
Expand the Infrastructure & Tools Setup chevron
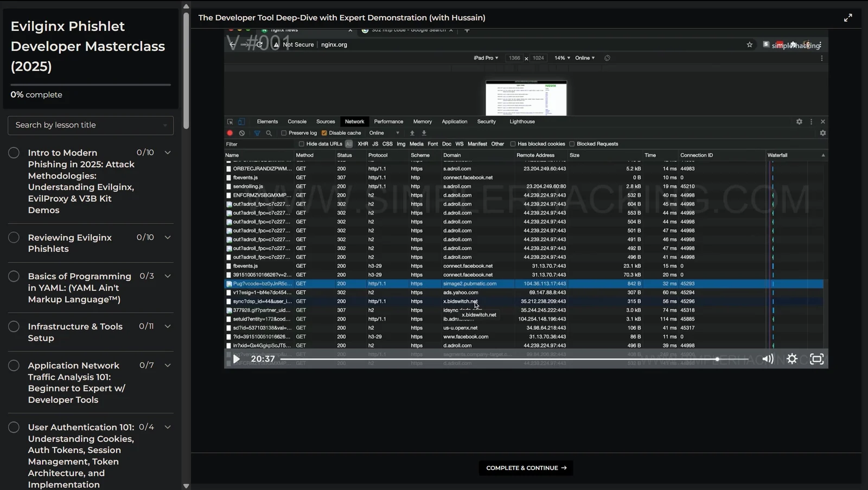168,326
